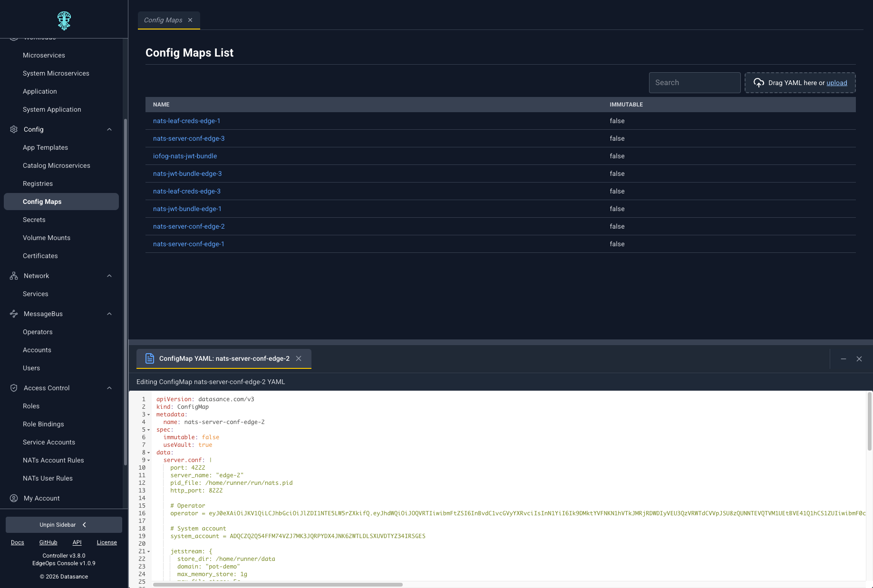
Task: Open the Docs footer link
Action: click(18, 542)
